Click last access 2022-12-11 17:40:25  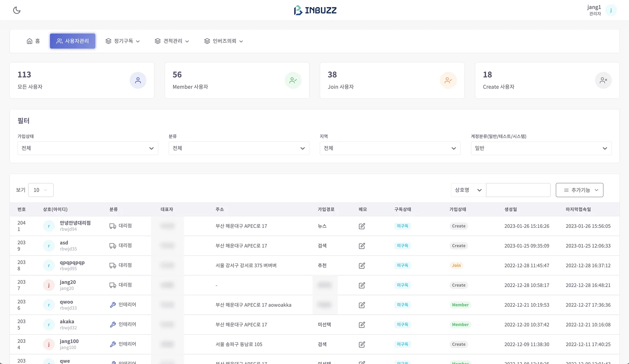(x=588, y=344)
